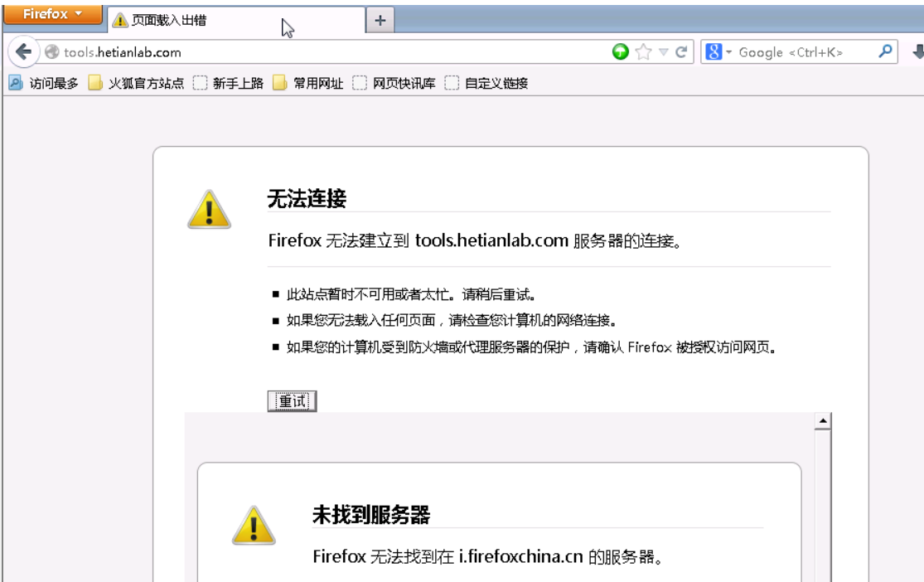Click the 无法连接 heading text

tap(307, 198)
